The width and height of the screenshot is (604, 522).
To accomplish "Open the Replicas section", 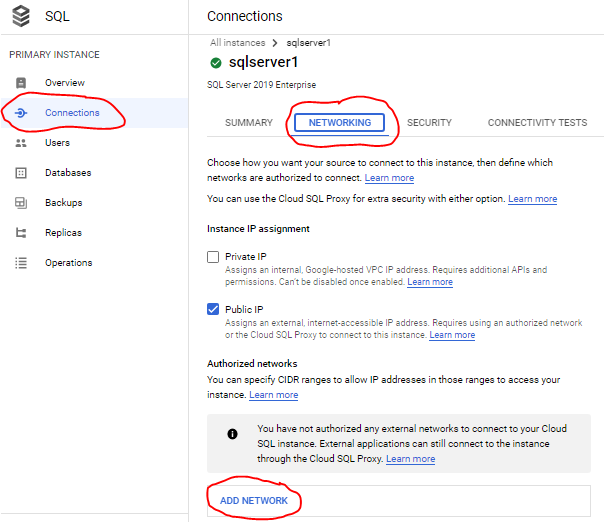I will pos(94,233).
